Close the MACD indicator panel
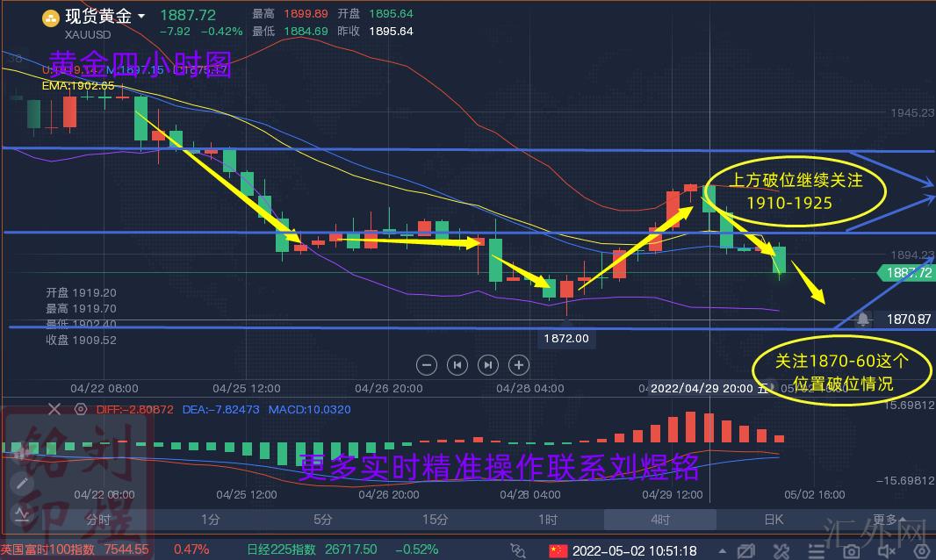 [x=54, y=409]
